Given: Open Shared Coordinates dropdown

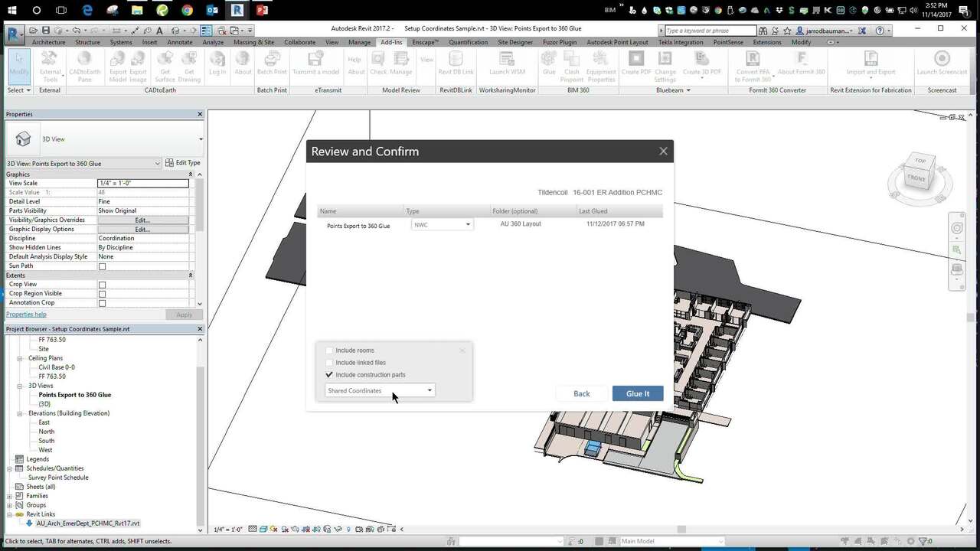Looking at the screenshot, I should pos(380,390).
